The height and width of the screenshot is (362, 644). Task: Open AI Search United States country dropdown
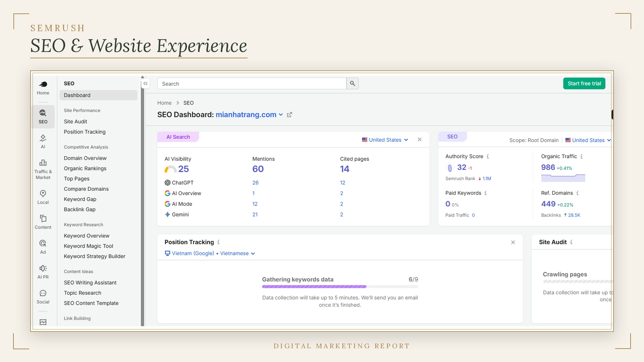coord(385,140)
